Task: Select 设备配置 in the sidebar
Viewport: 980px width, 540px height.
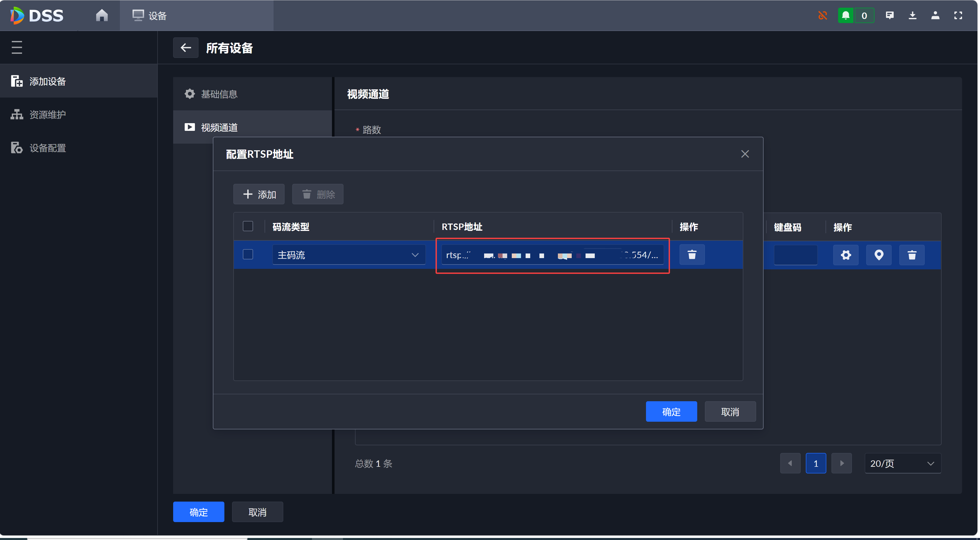Action: (79, 147)
